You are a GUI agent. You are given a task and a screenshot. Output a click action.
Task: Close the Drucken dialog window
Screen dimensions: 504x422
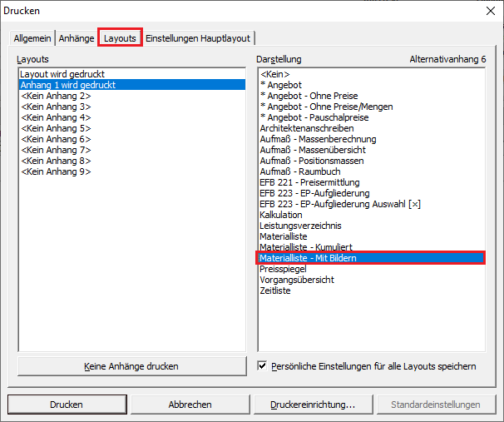coord(487,11)
